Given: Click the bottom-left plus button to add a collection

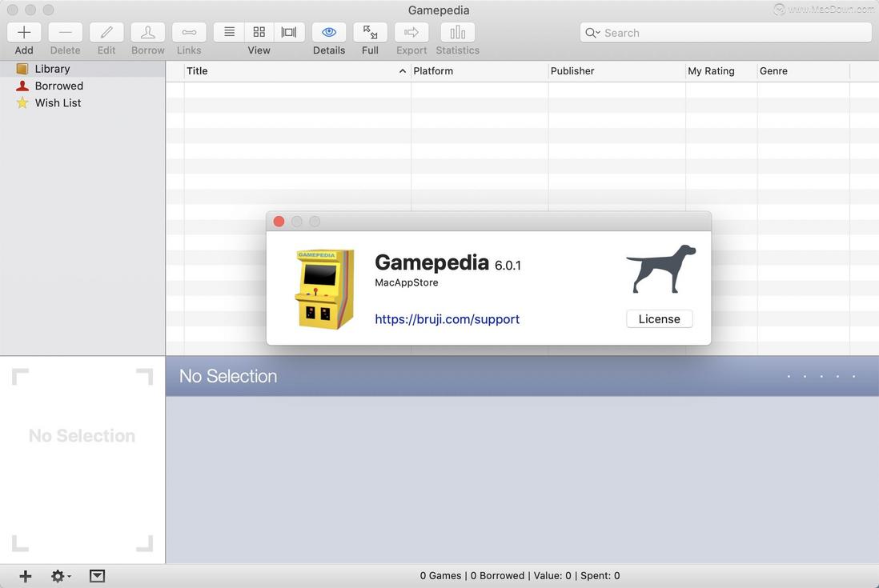Looking at the screenshot, I should [26, 576].
